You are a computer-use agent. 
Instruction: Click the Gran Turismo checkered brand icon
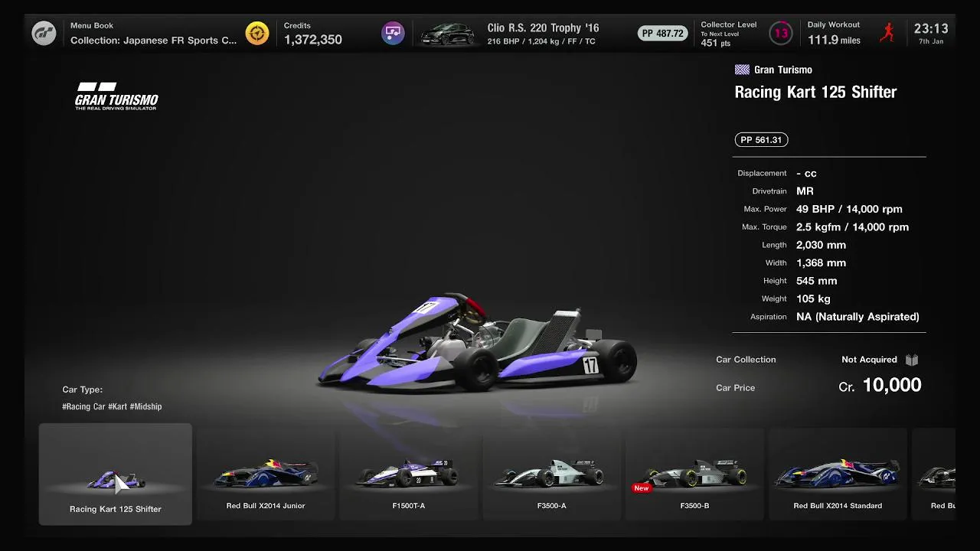coord(742,70)
